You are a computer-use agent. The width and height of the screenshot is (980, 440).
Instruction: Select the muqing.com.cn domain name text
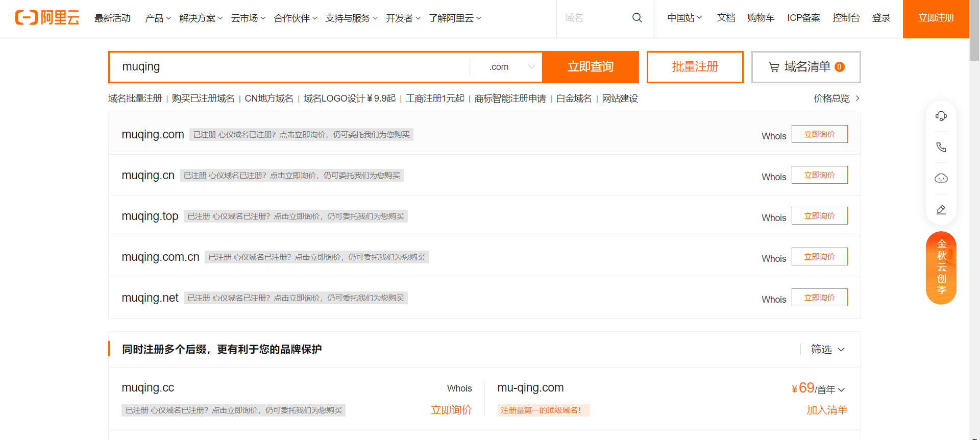tap(160, 257)
